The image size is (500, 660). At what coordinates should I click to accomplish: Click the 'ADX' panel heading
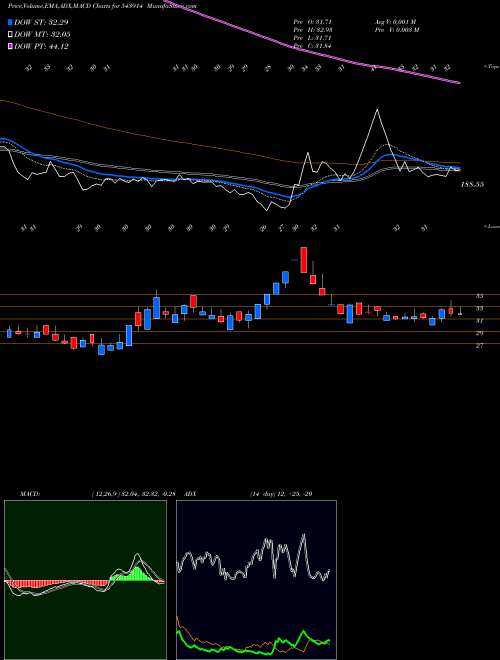click(190, 494)
